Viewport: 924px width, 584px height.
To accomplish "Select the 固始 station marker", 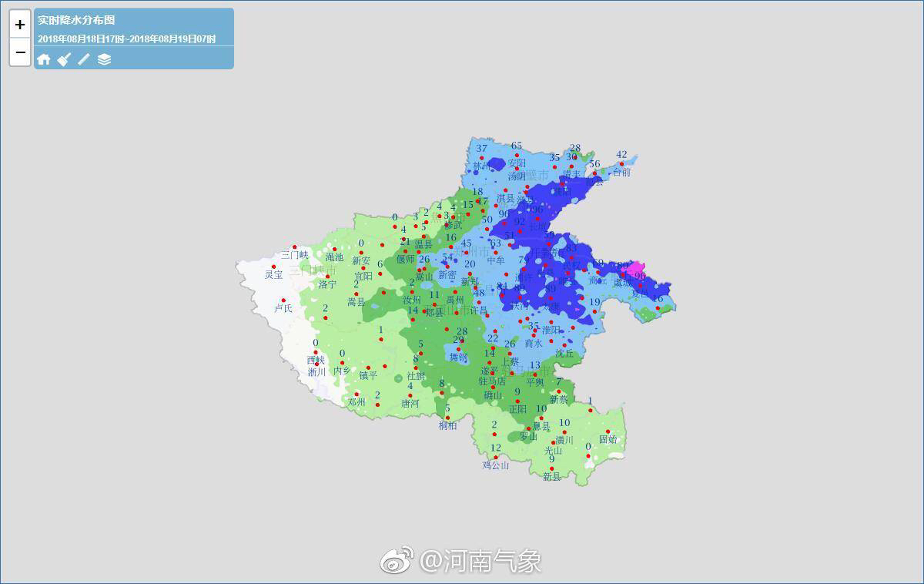I will point(608,431).
